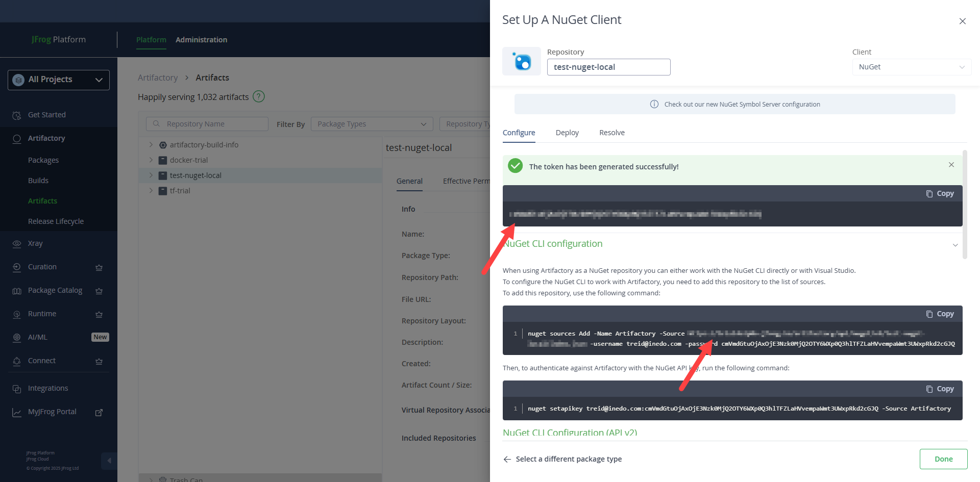The height and width of the screenshot is (482, 980).
Task: Expand the artifactory-build-info tree node
Action: (x=151, y=145)
